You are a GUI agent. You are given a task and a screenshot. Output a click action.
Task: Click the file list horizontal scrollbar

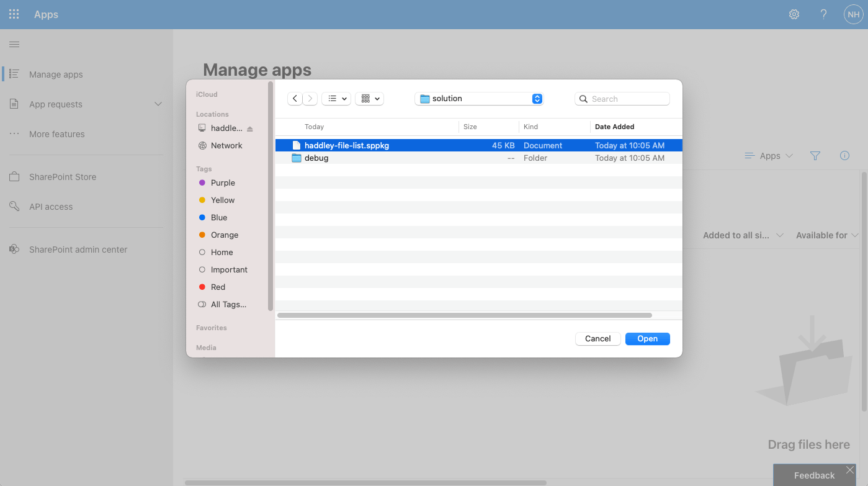[x=465, y=315]
